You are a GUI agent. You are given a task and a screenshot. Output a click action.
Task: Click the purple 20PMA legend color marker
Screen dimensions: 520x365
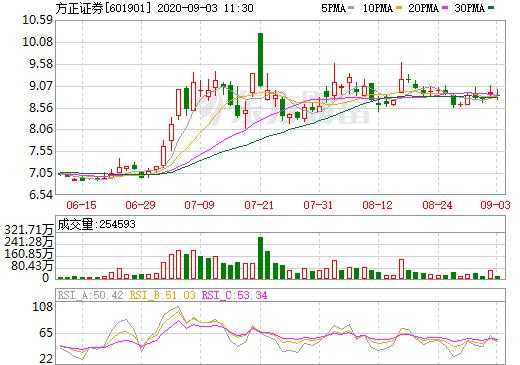(444, 8)
